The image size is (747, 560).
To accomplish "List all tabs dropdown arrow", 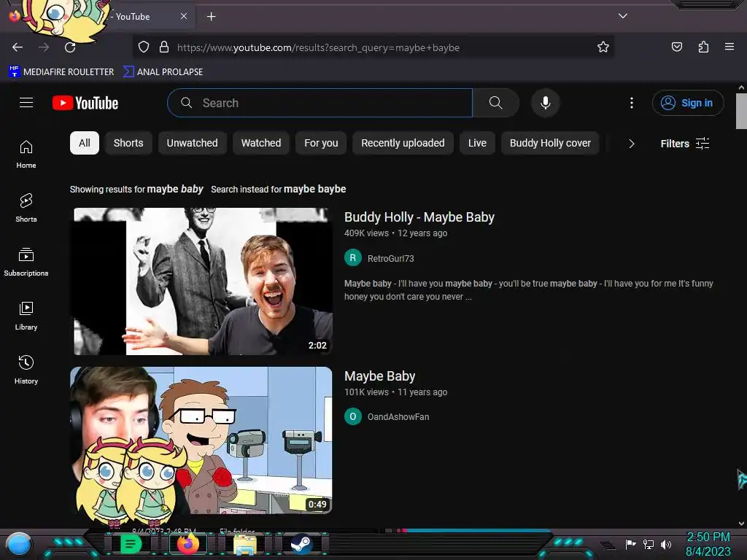I will [623, 16].
